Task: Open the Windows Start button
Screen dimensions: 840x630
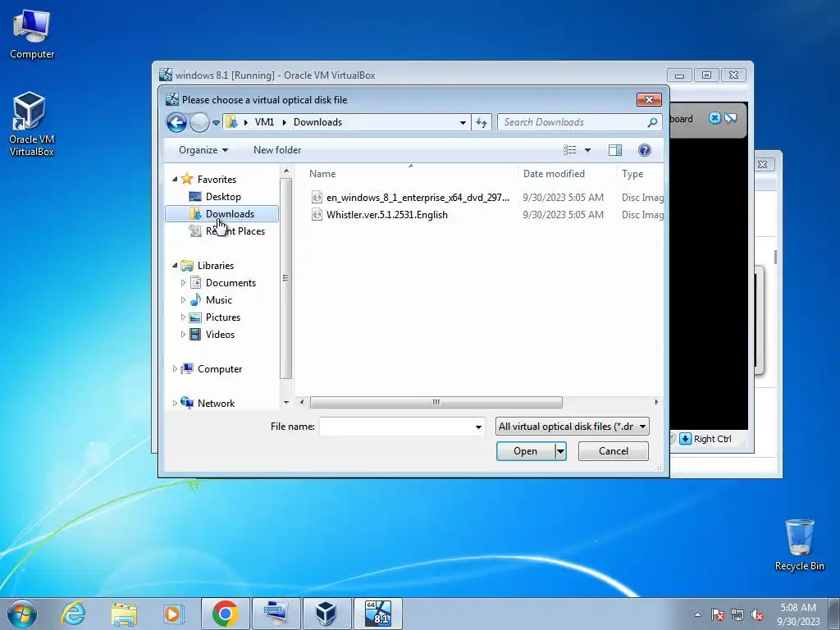Action: click(x=22, y=614)
